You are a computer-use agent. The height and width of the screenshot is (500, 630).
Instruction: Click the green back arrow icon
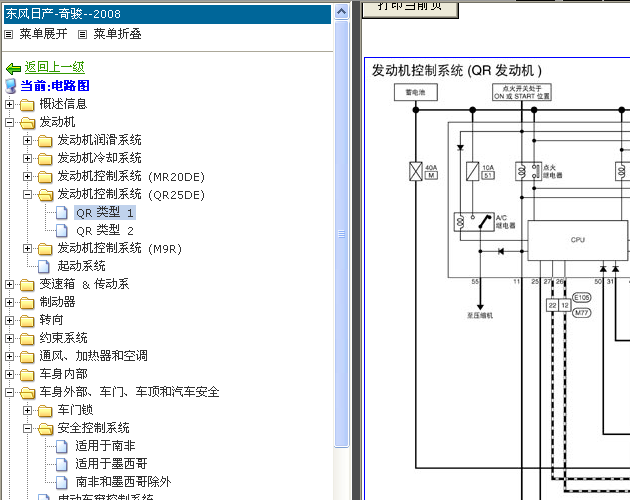point(13,68)
